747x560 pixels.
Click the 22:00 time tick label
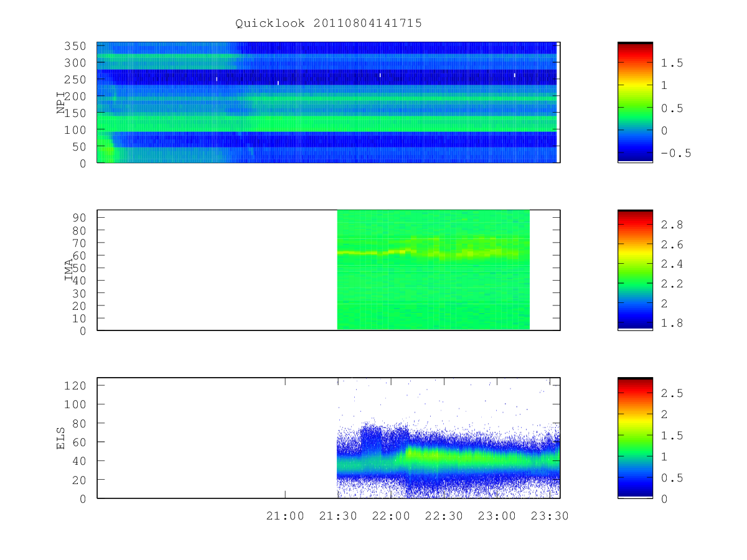[x=391, y=516]
